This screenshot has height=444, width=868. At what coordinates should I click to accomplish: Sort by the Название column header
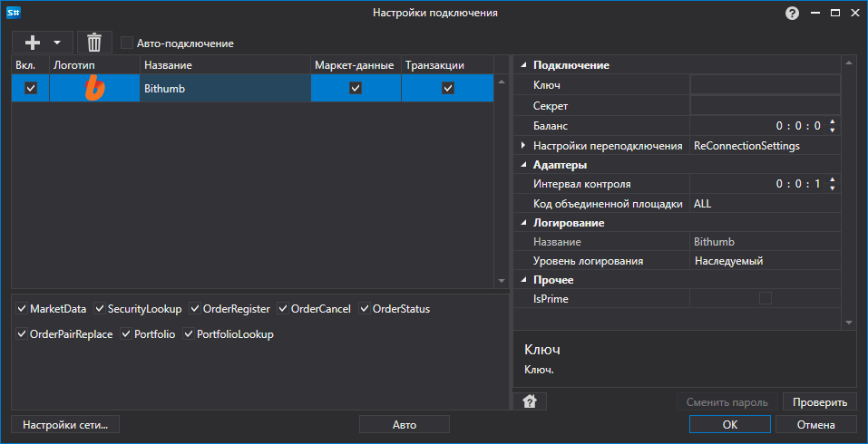point(225,65)
